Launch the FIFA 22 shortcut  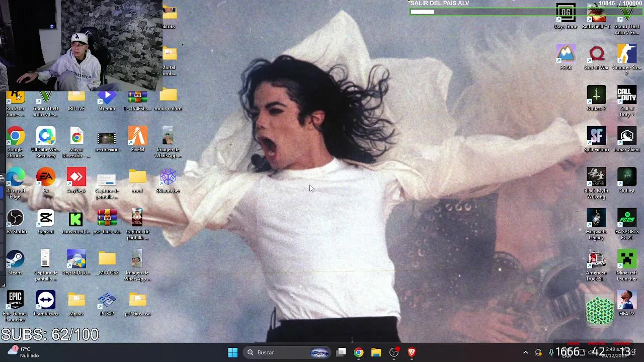[627, 304]
